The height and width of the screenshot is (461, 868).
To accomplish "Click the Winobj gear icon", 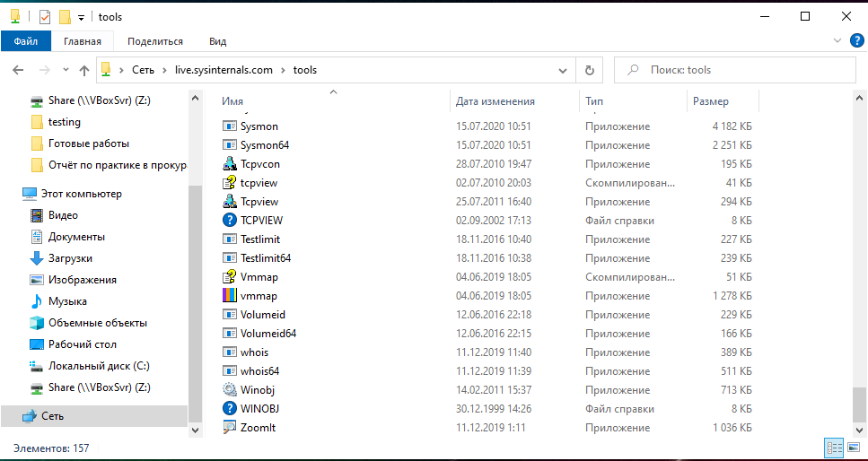I will pyautogui.click(x=230, y=390).
